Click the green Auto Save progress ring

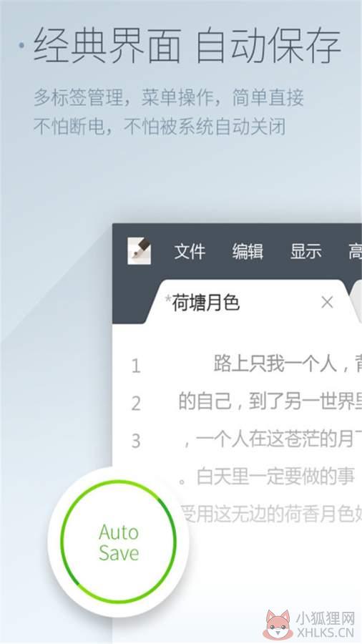[x=118, y=542]
